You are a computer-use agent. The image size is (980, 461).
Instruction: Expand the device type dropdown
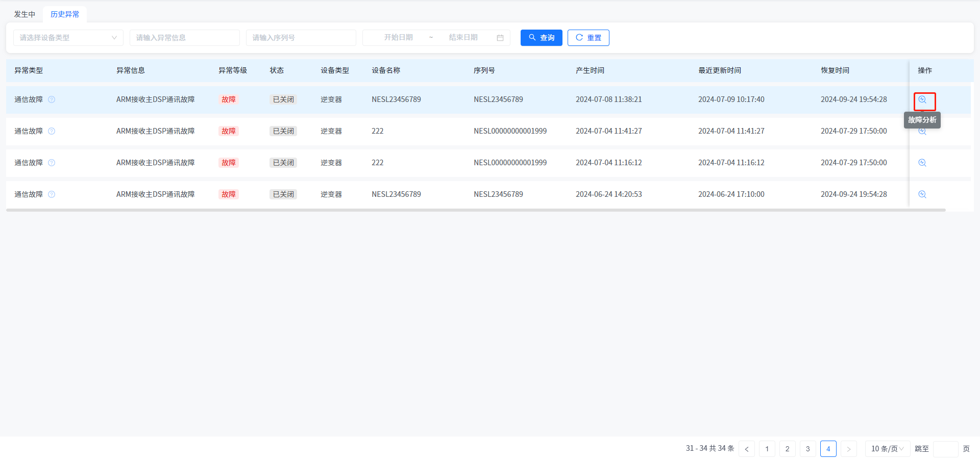(68, 38)
